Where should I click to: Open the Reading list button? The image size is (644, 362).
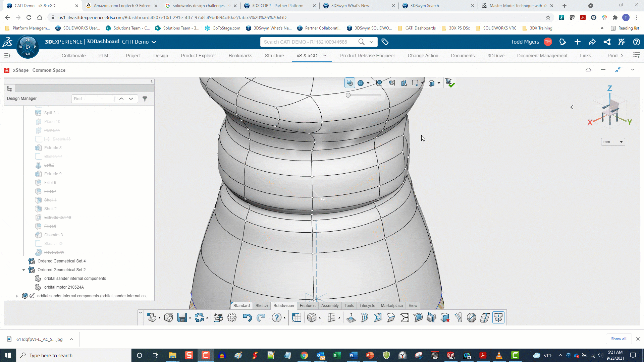pos(625,28)
